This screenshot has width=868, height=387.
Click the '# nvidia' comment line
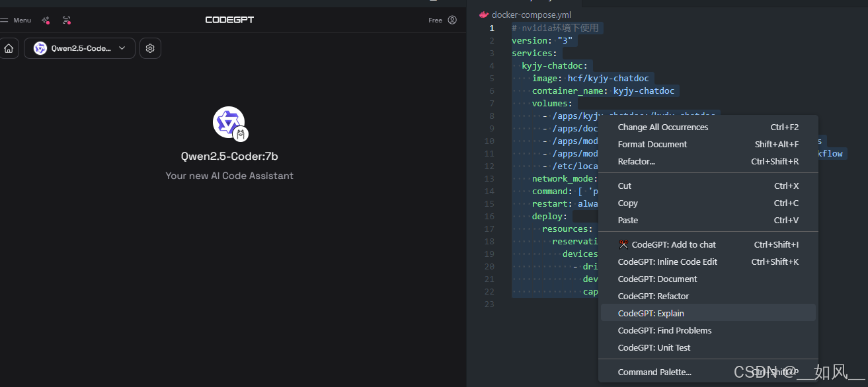[555, 28]
